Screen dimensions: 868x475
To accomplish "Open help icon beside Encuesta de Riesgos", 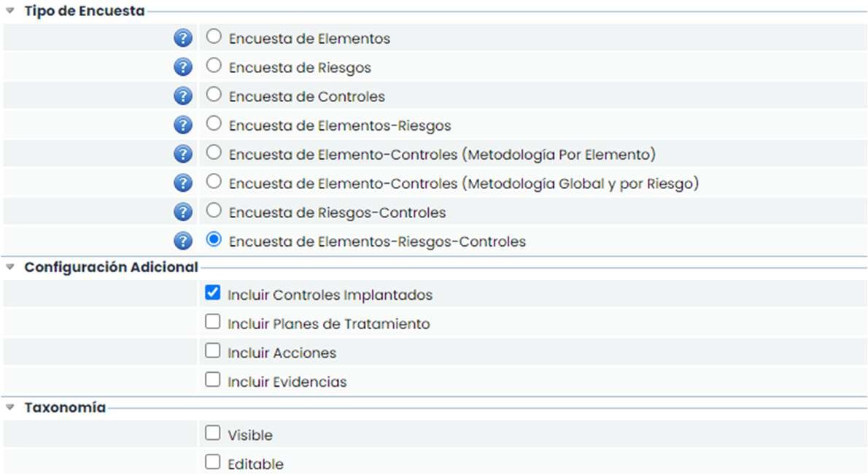I will (183, 67).
